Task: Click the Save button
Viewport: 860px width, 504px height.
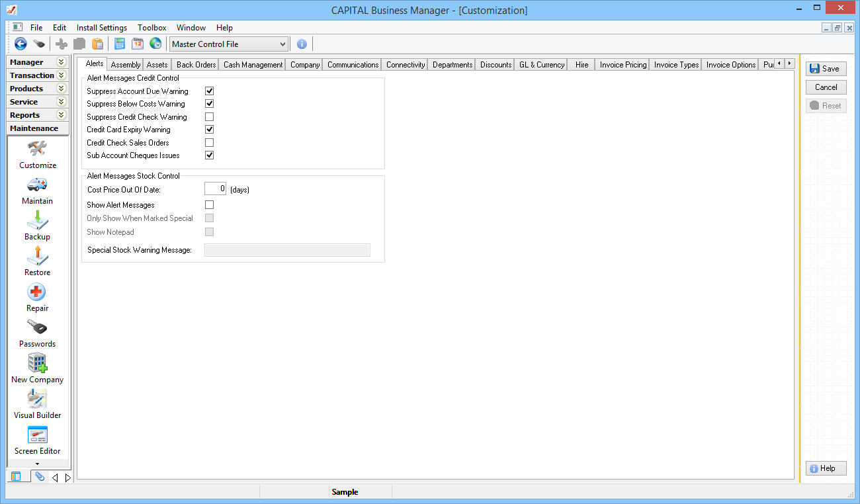Action: click(x=826, y=69)
